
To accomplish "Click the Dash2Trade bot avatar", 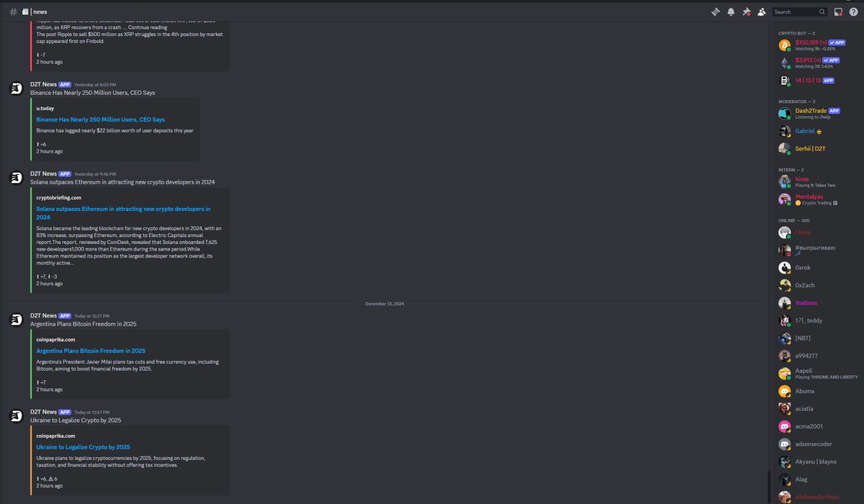I will [784, 112].
